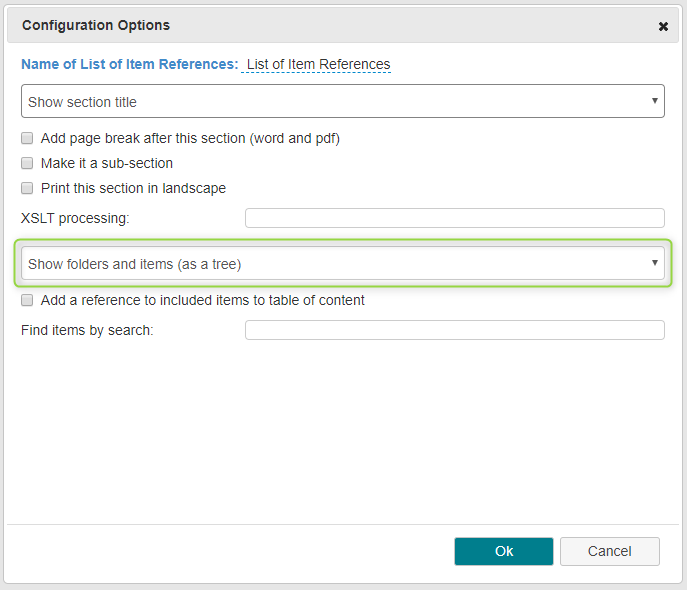
Task: Confirm settings with the Ok button
Action: coord(504,551)
